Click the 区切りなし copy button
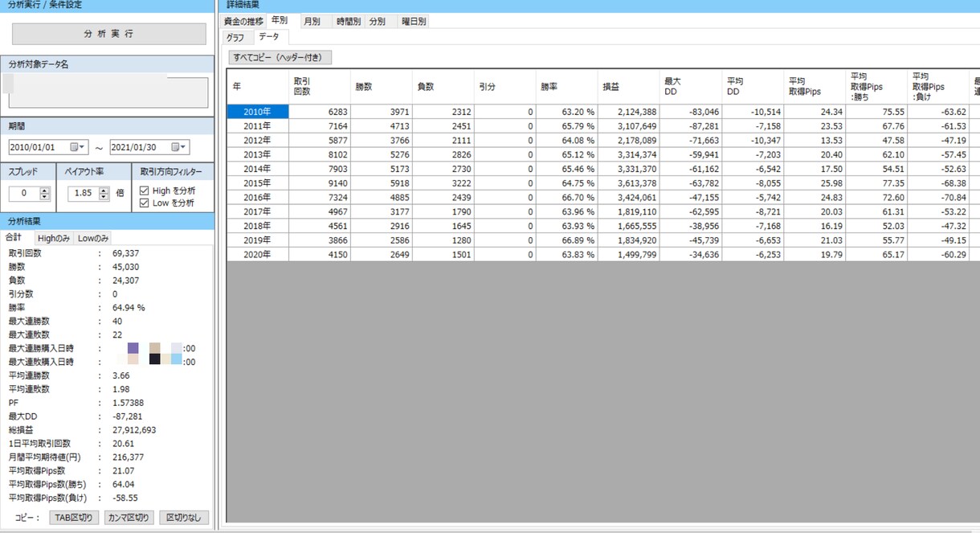Screen dimensions: 980x533 (x=184, y=518)
